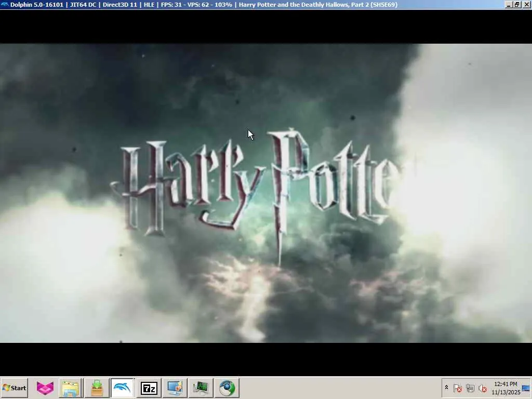Image resolution: width=532 pixels, height=399 pixels.
Task: Open the network status tray icon
Action: pyautogui.click(x=470, y=388)
